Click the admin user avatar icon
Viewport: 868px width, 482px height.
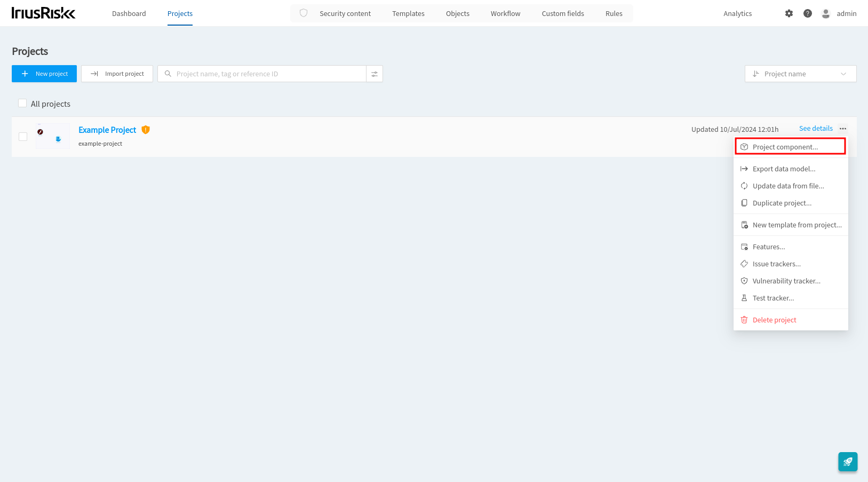tap(826, 13)
